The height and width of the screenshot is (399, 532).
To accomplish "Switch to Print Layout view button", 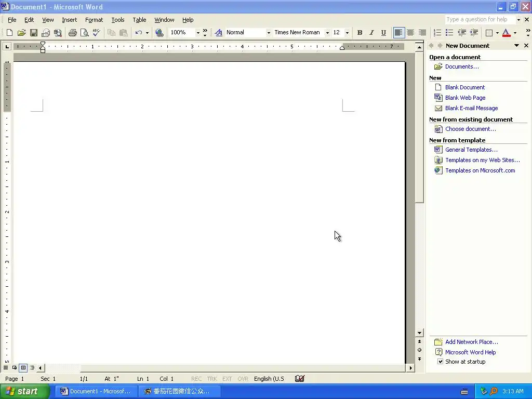I will click(x=23, y=368).
